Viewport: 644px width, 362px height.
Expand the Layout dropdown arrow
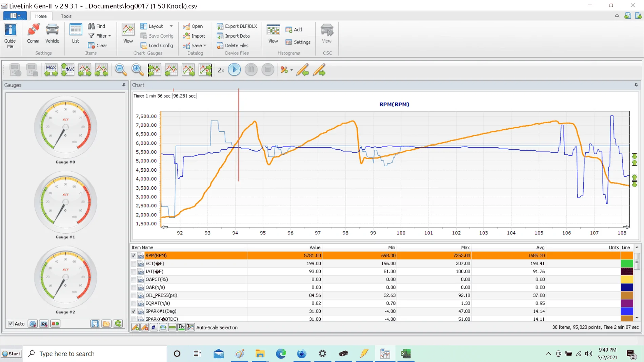(x=171, y=26)
